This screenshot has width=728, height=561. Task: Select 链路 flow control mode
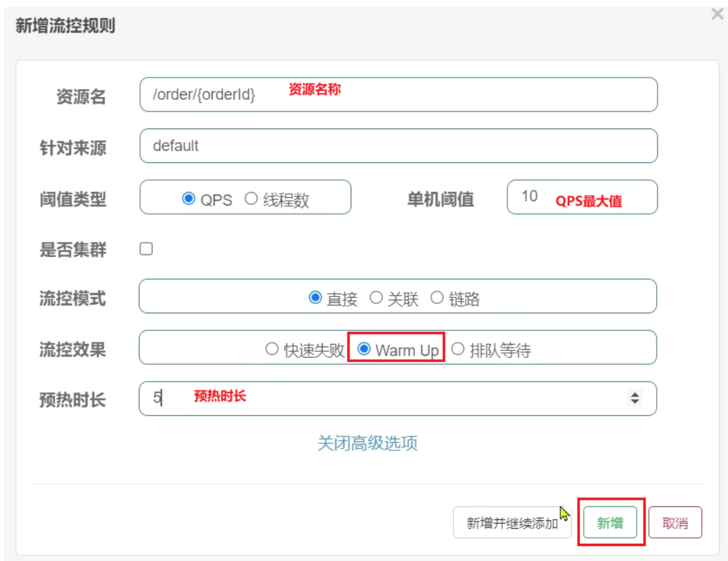437,298
